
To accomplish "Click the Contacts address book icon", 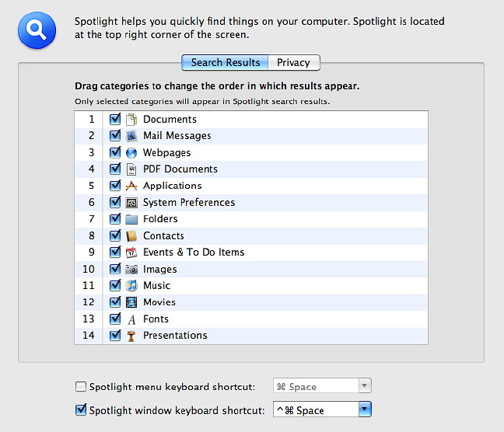I will click(x=131, y=236).
